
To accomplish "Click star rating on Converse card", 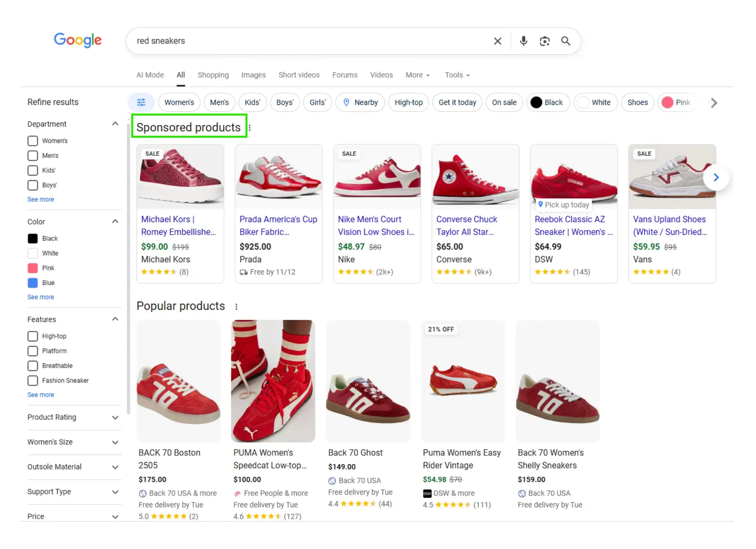I will (x=454, y=272).
